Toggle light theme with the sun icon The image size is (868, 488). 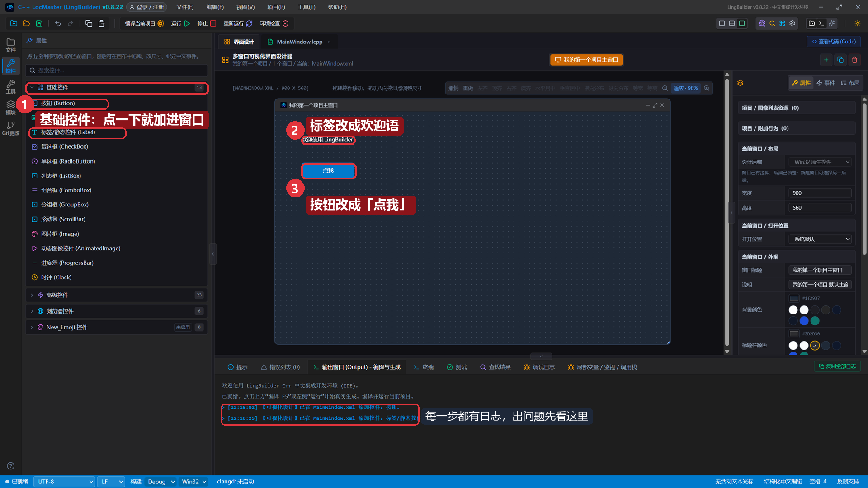click(x=858, y=23)
